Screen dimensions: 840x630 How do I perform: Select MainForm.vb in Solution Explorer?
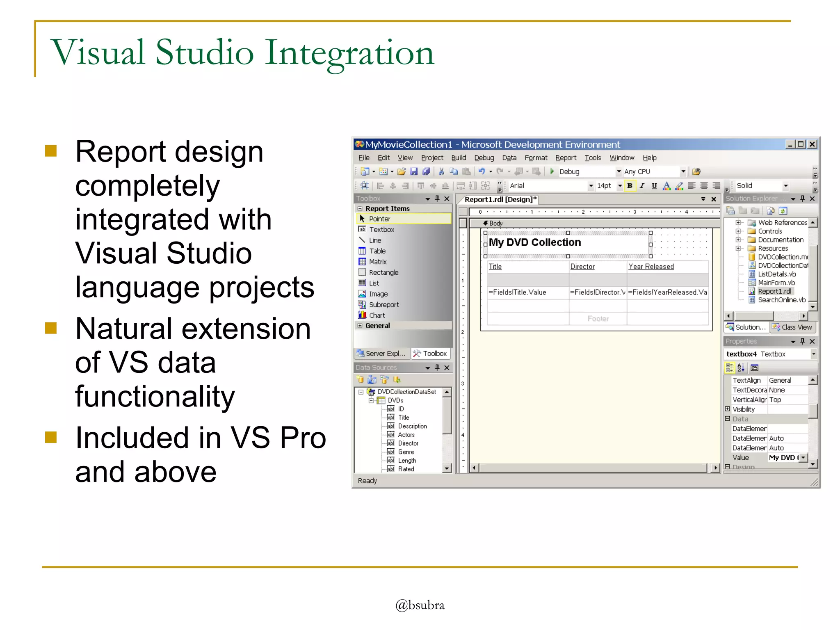pyautogui.click(x=776, y=283)
